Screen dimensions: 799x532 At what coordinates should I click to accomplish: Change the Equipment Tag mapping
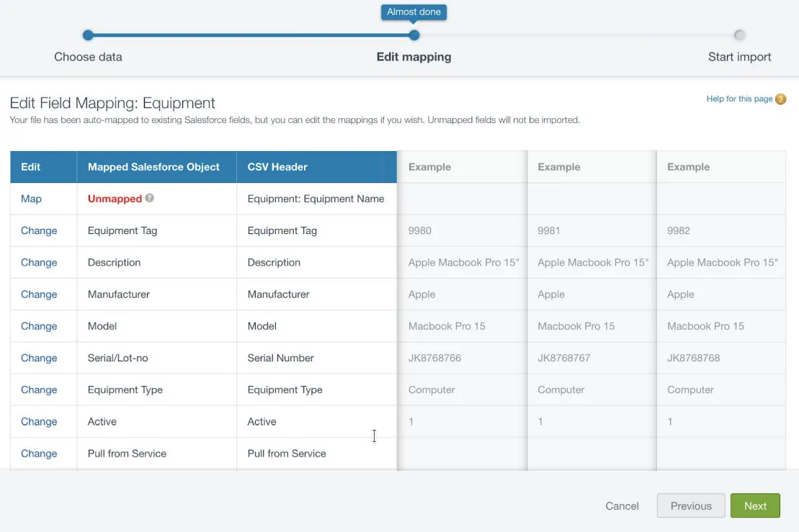[x=39, y=230]
